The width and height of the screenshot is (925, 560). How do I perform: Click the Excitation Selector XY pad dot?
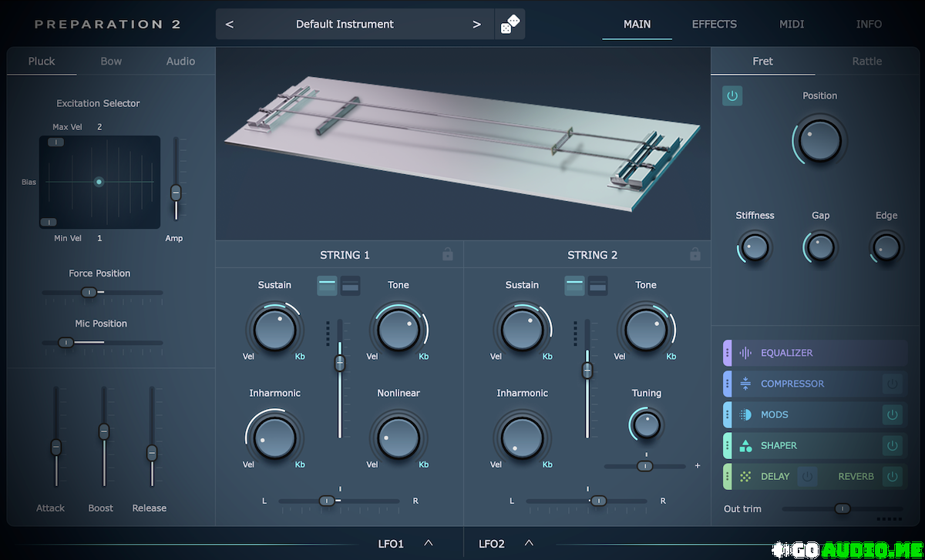tap(99, 182)
